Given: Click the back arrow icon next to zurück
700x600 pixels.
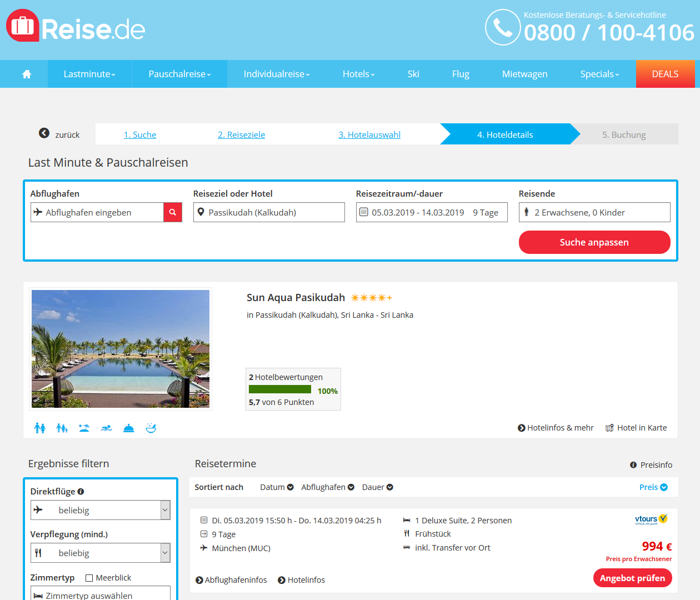Looking at the screenshot, I should pyautogui.click(x=44, y=133).
